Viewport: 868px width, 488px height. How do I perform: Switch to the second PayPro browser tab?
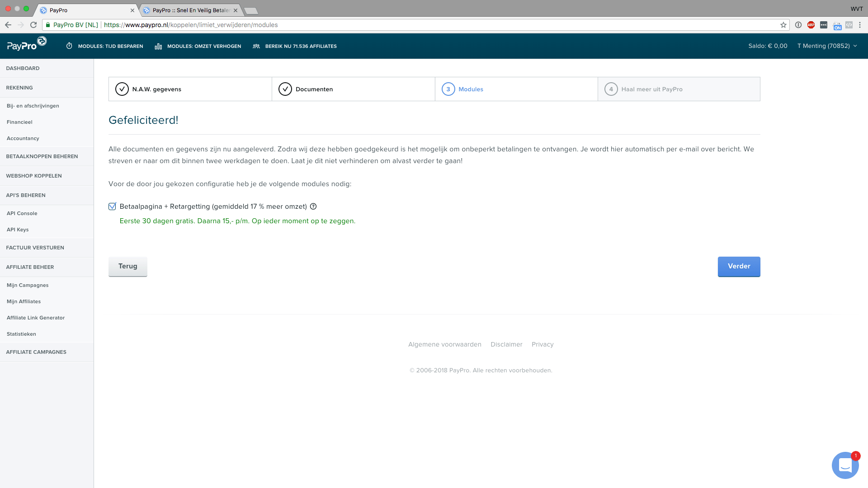tap(190, 10)
